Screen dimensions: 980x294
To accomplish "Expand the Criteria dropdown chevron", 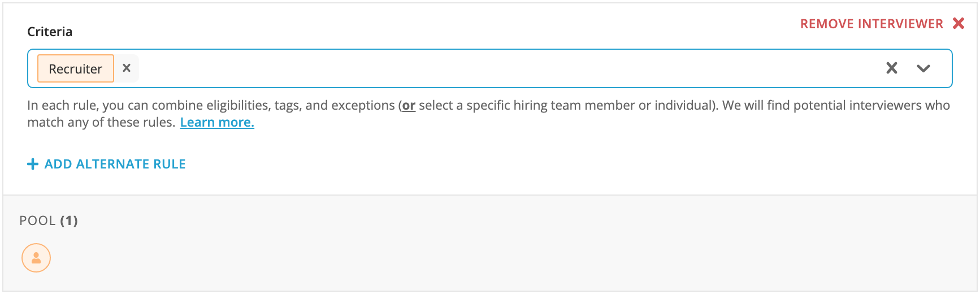I will [923, 68].
